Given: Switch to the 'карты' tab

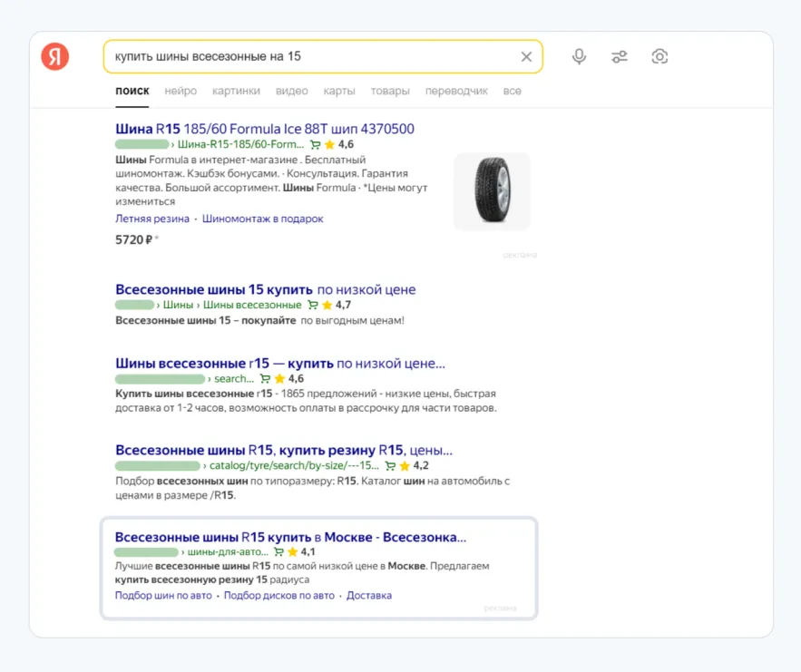Looking at the screenshot, I should tap(339, 91).
